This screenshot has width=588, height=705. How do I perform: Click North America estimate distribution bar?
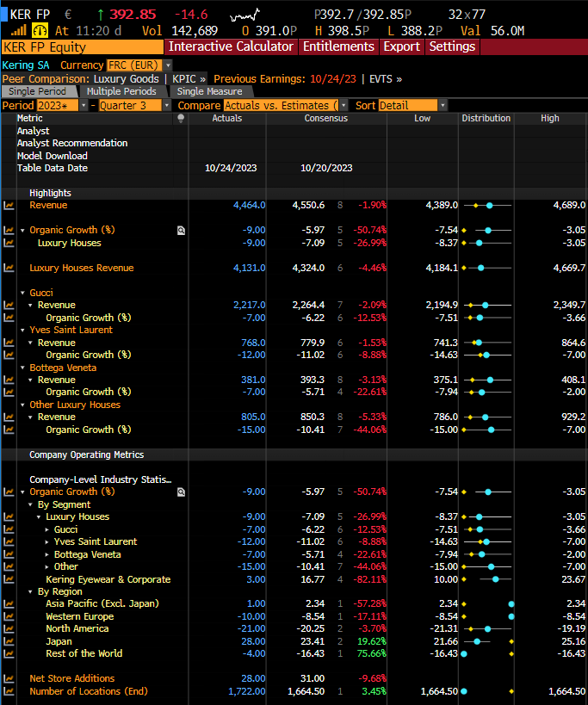487,629
